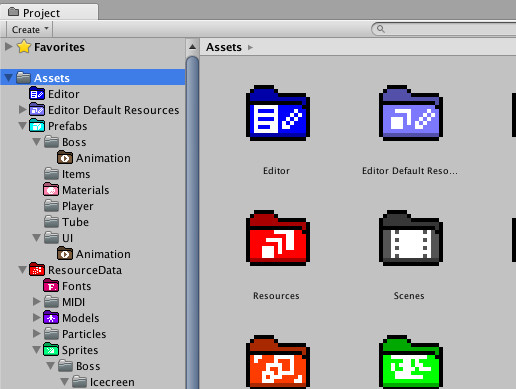Viewport: 516px width, 389px height.
Task: Expand the MIDI folder
Action: click(x=37, y=302)
